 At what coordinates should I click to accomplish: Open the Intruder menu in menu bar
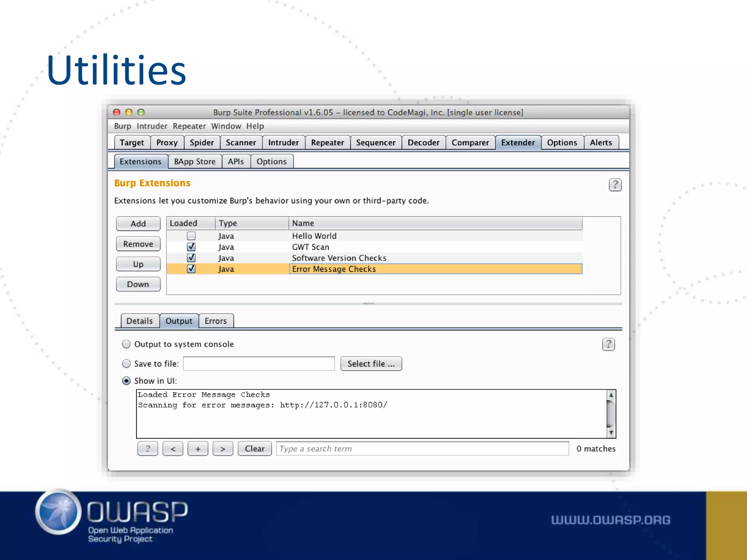(x=152, y=126)
